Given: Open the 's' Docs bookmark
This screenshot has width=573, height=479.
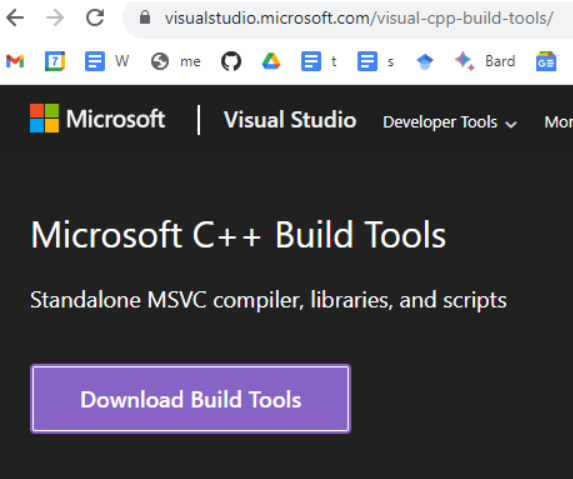Looking at the screenshot, I should [376, 61].
